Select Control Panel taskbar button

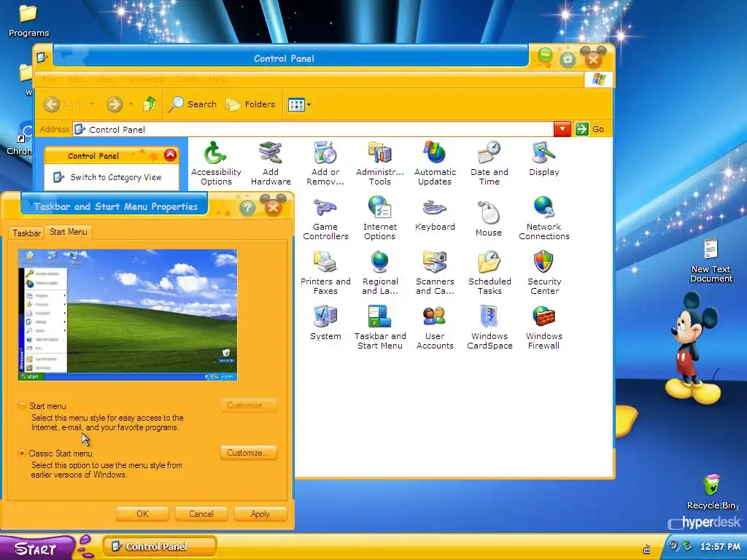160,546
